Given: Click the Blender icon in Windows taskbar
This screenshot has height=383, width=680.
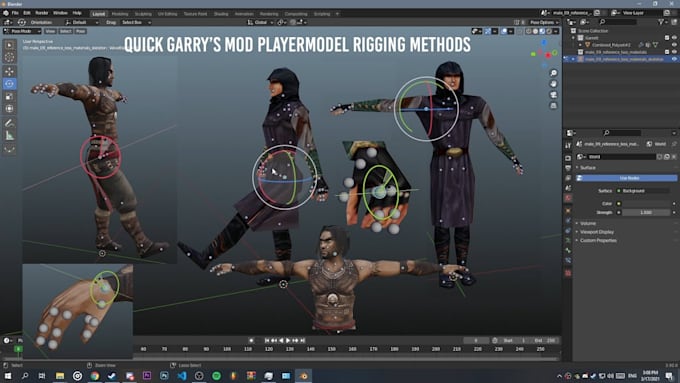Looking at the screenshot, I should tap(303, 376).
